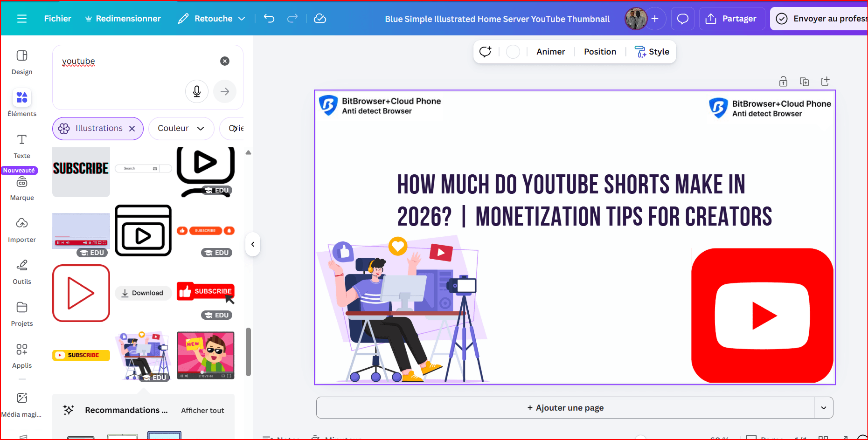Viewport: 868px width, 440px height.
Task: Collapse the side panel with arrow
Action: click(x=252, y=244)
